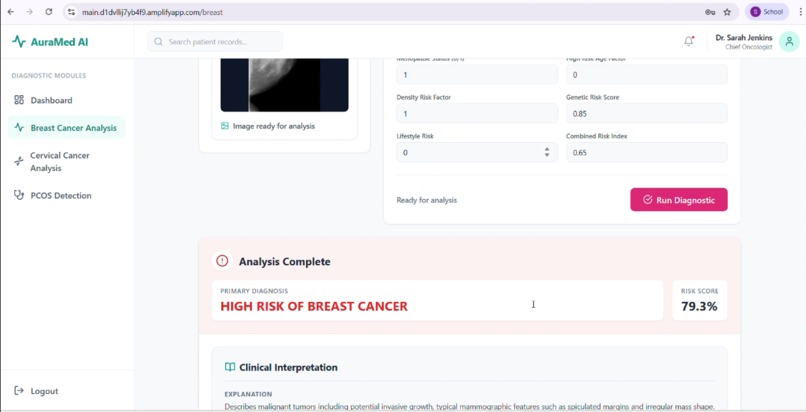Click the Clinical Interpretation heading
The width and height of the screenshot is (806, 412).
pos(288,367)
